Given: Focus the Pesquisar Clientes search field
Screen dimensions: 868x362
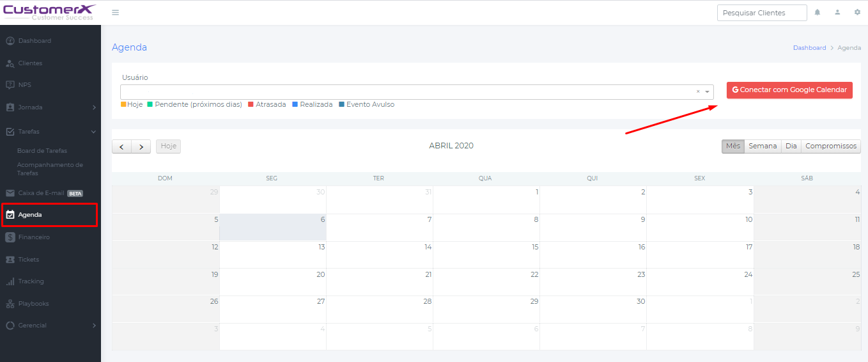Looking at the screenshot, I should 762,13.
